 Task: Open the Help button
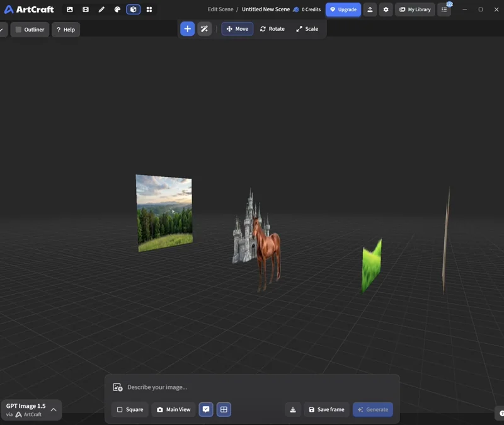[66, 30]
